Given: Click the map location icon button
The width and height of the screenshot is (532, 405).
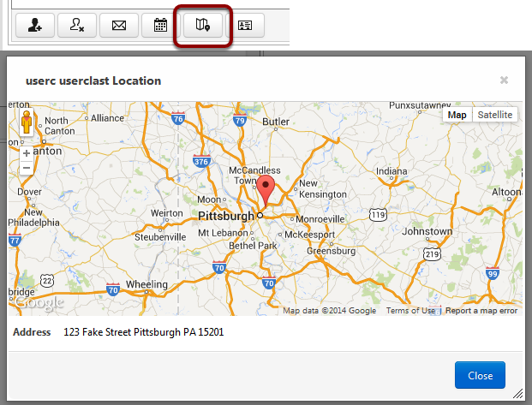Looking at the screenshot, I should [203, 25].
